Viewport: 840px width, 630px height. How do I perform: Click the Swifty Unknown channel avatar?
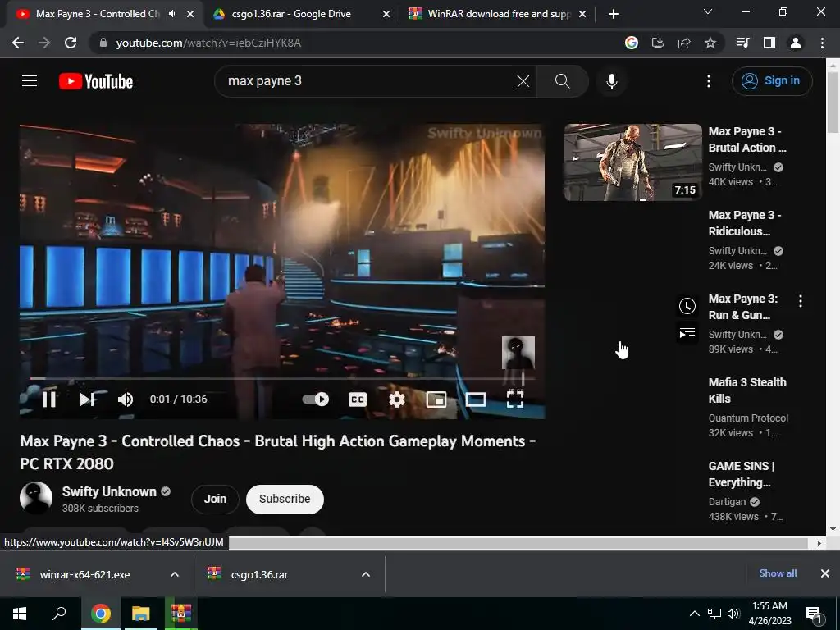coord(36,498)
